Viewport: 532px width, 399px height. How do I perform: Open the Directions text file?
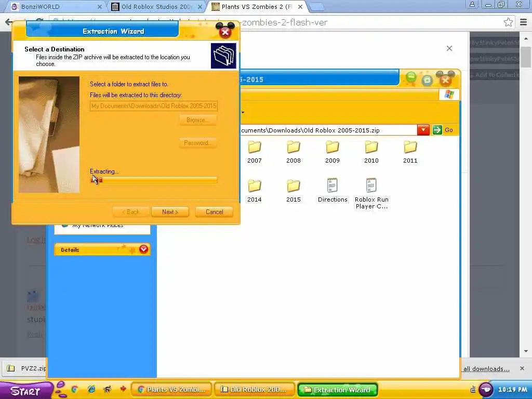coord(332,191)
